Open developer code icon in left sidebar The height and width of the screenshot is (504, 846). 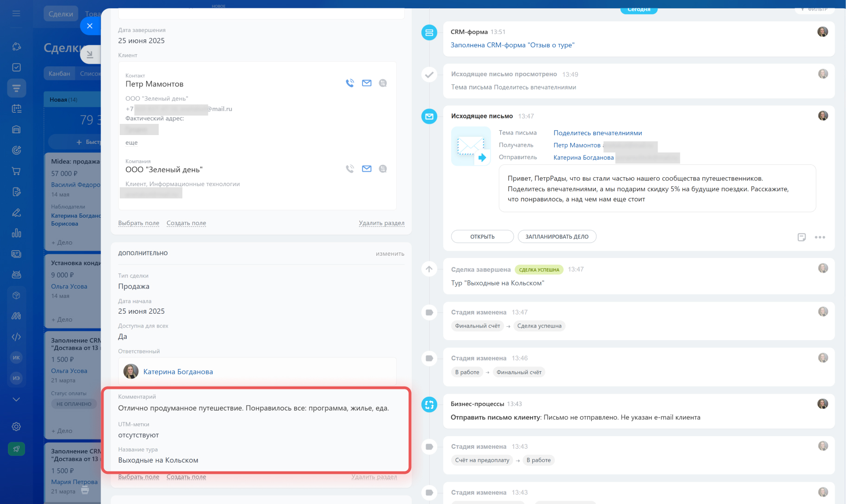[x=16, y=337]
